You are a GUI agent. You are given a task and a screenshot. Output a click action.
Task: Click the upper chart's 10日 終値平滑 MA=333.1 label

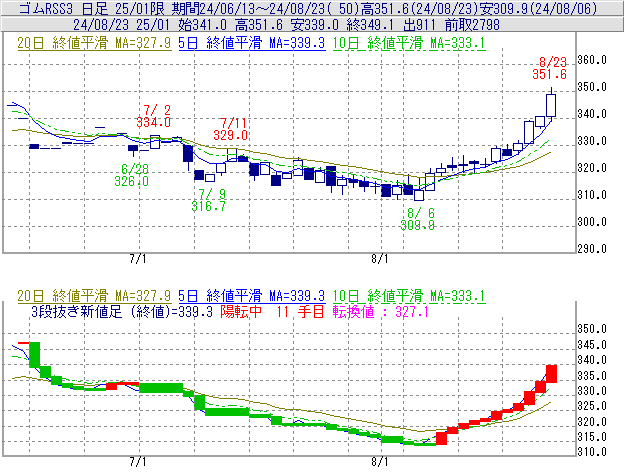point(409,43)
